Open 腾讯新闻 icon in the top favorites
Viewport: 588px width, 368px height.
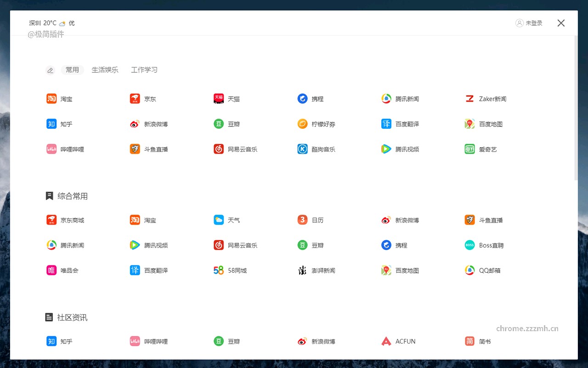point(386,98)
